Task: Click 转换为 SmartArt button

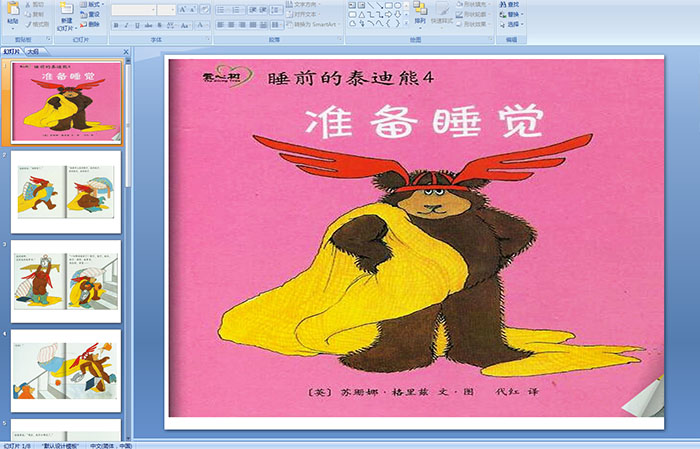Action: [314, 24]
